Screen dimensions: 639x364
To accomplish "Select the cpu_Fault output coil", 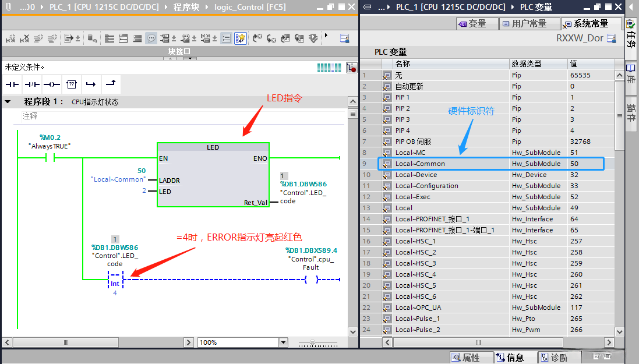I will coord(312,280).
